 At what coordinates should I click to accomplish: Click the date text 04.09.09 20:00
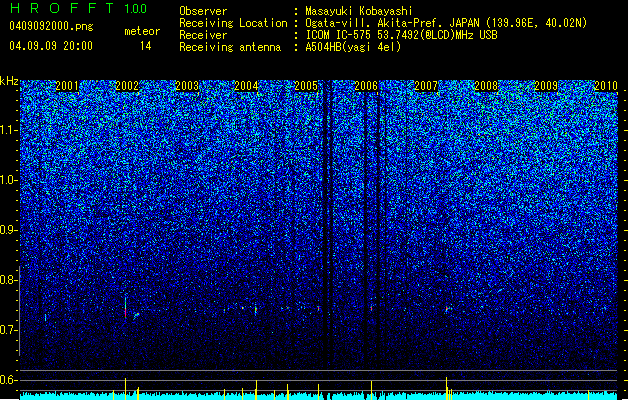pos(51,46)
